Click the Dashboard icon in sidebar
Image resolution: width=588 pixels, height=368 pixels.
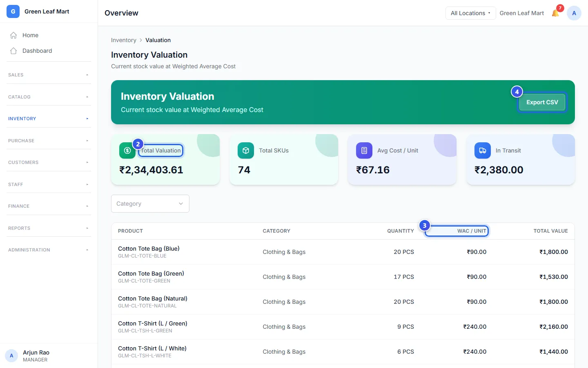(x=13, y=51)
